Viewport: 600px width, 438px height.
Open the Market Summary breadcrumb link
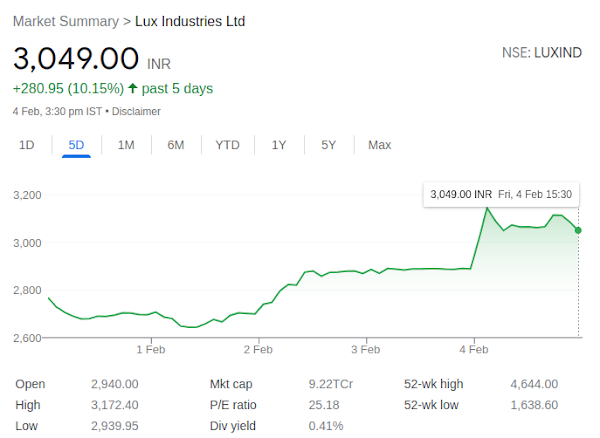66,21
